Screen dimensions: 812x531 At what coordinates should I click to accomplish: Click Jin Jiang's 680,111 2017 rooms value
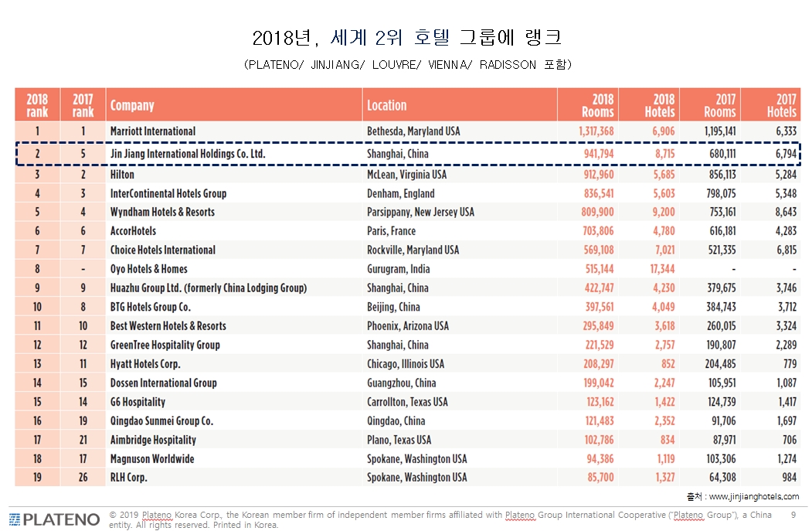coord(722,154)
